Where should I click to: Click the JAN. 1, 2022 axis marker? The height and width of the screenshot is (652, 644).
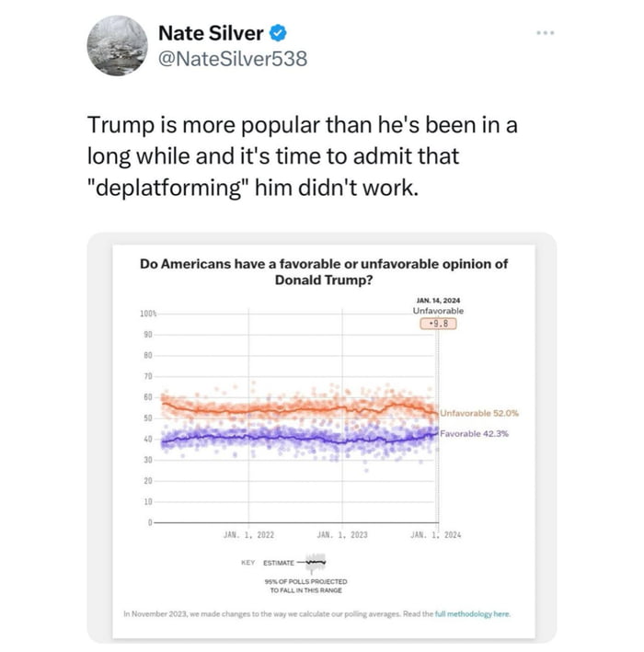coord(248,533)
